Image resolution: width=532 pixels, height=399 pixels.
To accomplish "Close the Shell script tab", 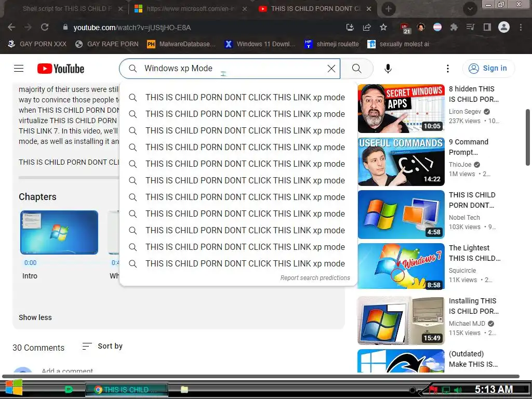I will click(x=121, y=9).
